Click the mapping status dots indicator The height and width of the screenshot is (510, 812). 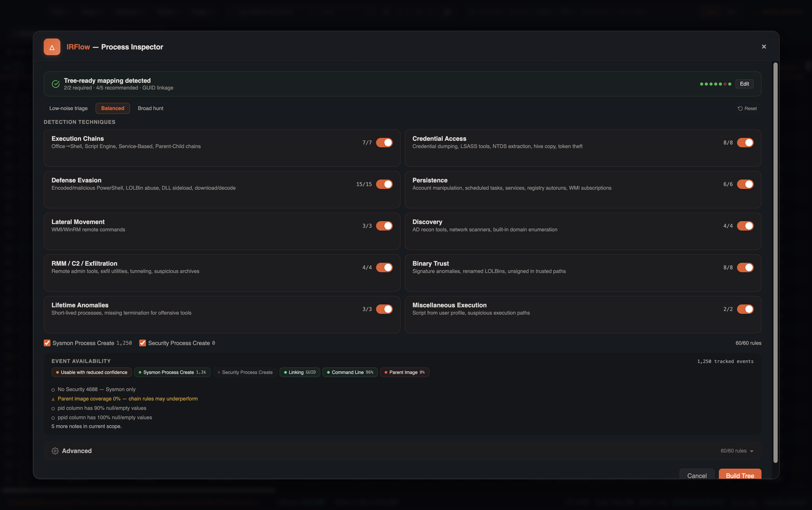pyautogui.click(x=715, y=84)
